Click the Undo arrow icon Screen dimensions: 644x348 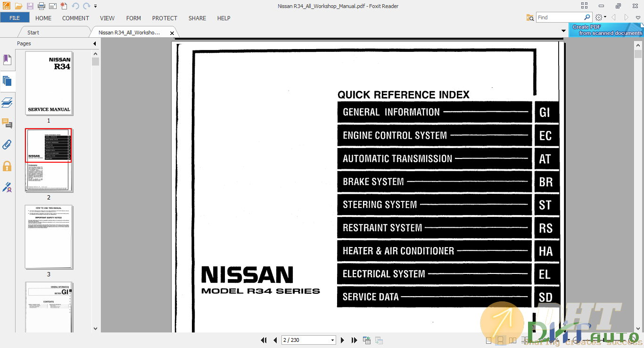(75, 6)
